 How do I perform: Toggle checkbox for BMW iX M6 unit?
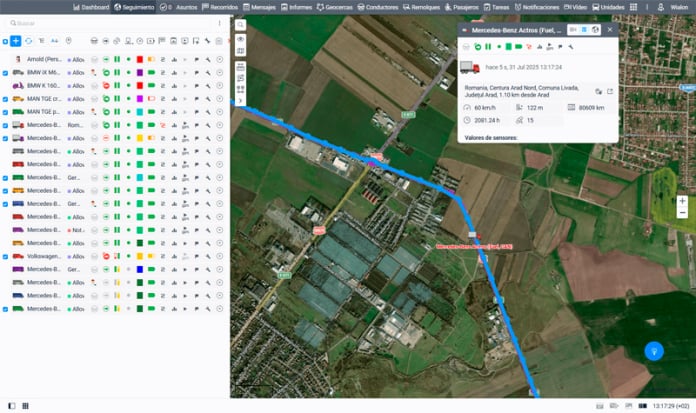click(5, 73)
